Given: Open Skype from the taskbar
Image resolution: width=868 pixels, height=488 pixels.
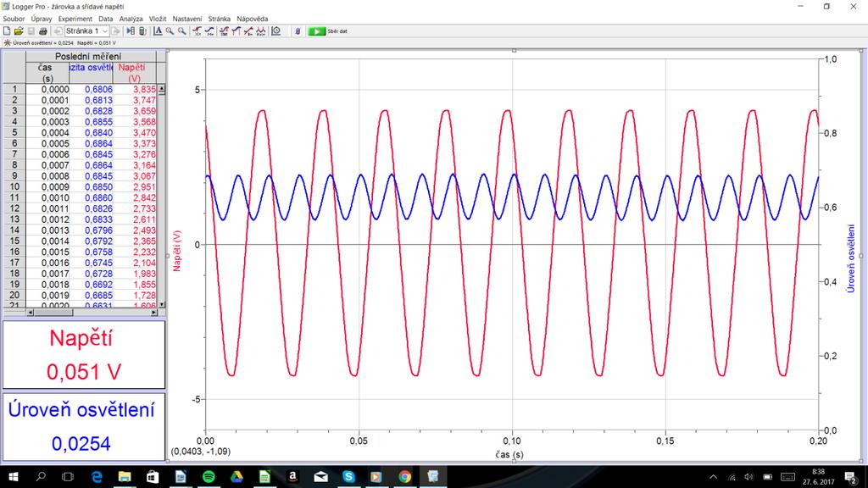Looking at the screenshot, I should pyautogui.click(x=348, y=476).
